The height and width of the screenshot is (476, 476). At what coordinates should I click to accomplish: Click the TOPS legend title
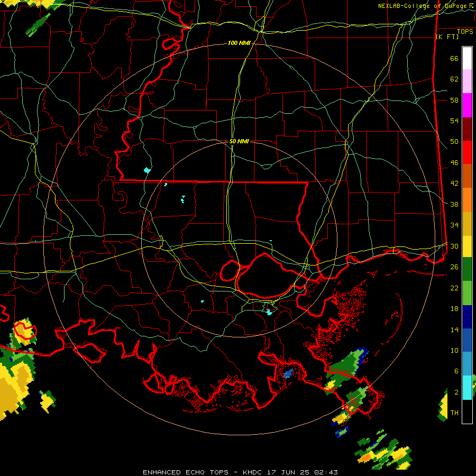pyautogui.click(x=465, y=31)
